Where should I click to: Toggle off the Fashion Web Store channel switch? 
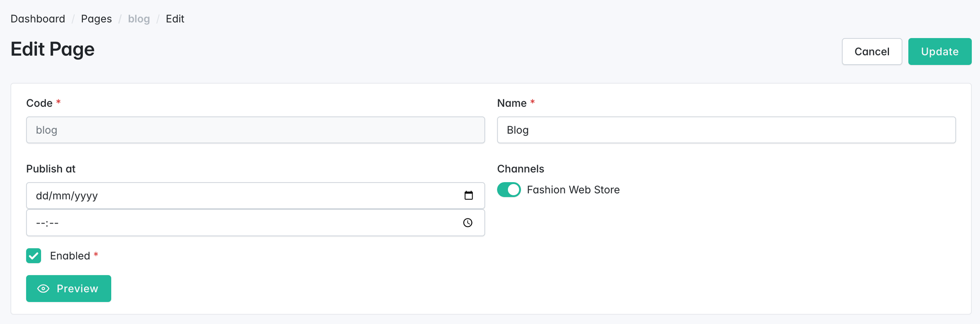[x=509, y=189]
